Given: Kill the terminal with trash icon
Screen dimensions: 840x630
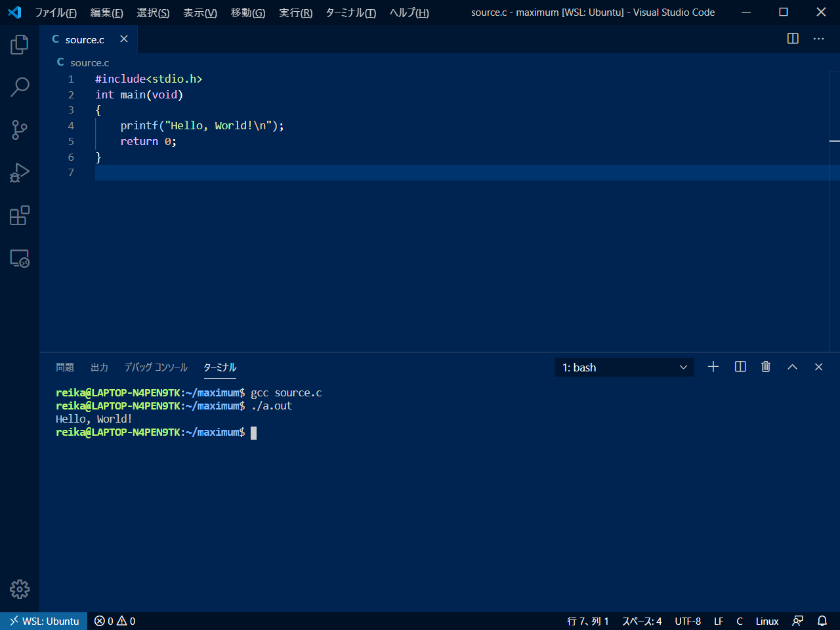Looking at the screenshot, I should pos(765,367).
